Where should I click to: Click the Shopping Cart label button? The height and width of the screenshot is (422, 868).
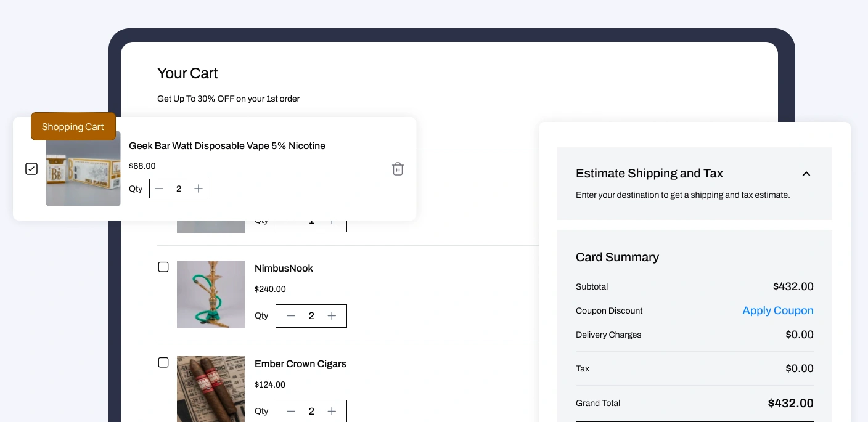(x=73, y=127)
